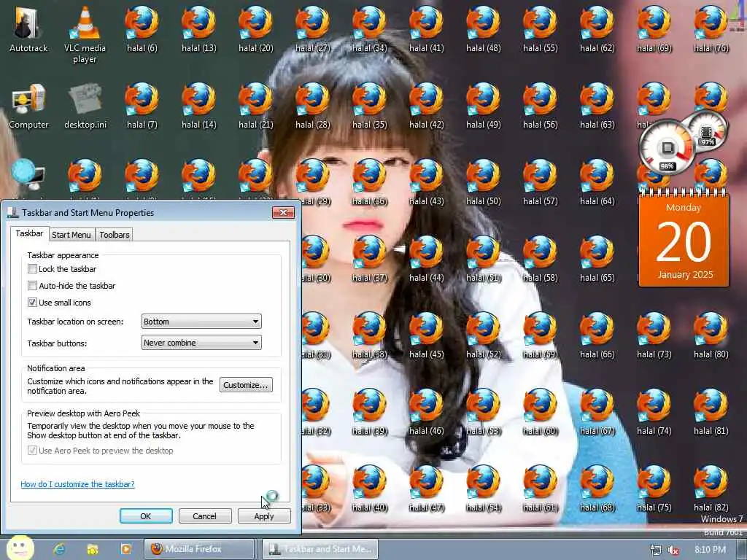Select the Computer desktop icon

(x=28, y=106)
